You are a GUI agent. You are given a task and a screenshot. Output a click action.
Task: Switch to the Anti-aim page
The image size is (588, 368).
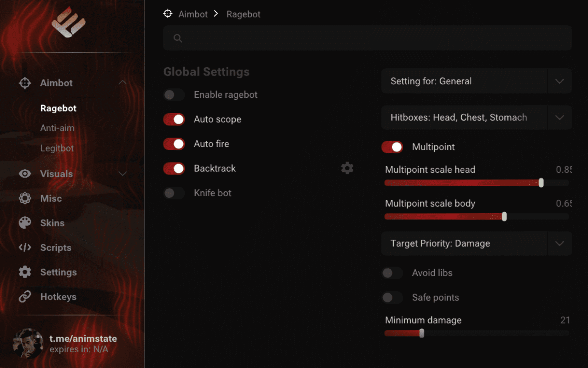(57, 128)
